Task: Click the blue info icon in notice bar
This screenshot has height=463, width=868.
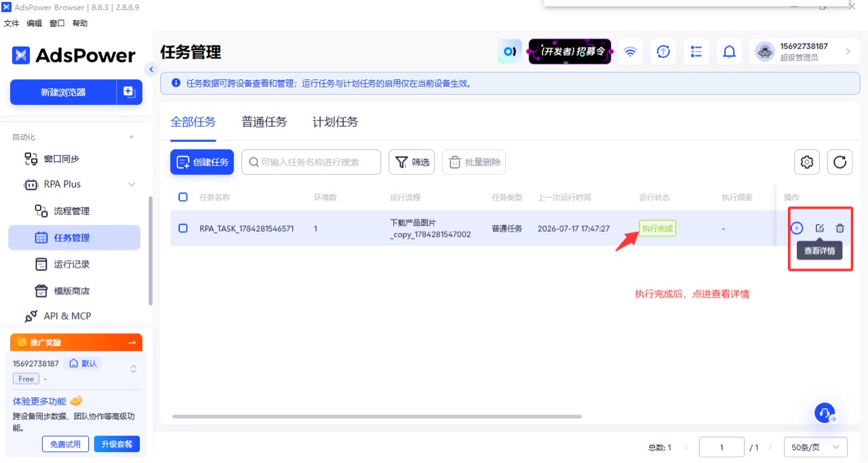Action: [x=176, y=83]
